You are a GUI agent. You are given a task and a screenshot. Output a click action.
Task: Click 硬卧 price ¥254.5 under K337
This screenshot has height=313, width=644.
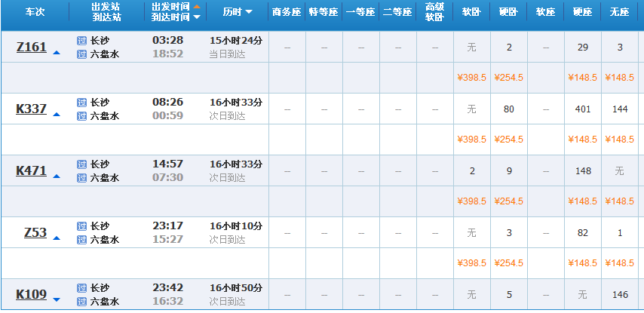click(508, 140)
